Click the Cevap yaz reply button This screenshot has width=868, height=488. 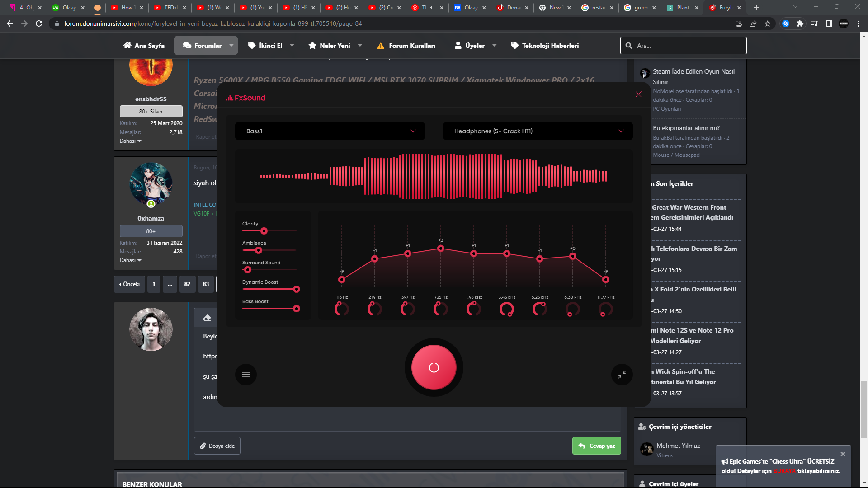596,446
